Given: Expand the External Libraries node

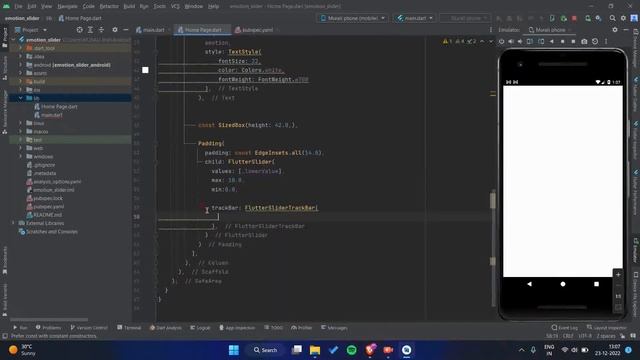Looking at the screenshot, I should coord(13,223).
